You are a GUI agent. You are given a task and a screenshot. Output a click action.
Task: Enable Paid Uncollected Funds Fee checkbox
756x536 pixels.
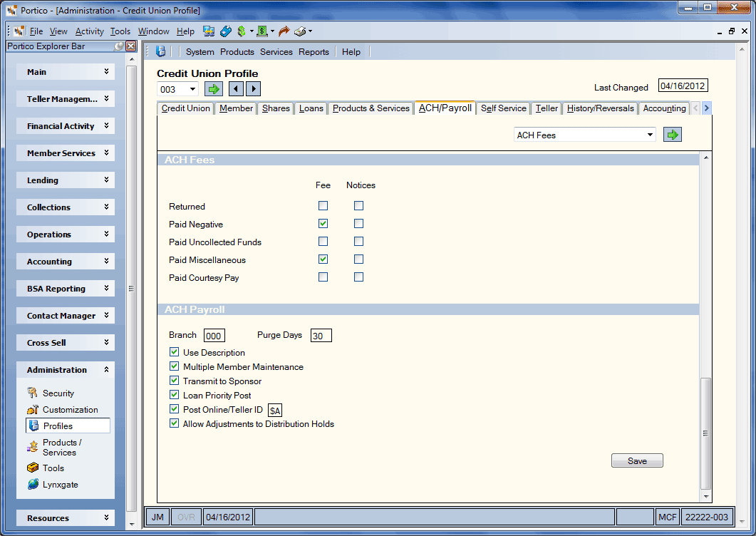tap(323, 242)
